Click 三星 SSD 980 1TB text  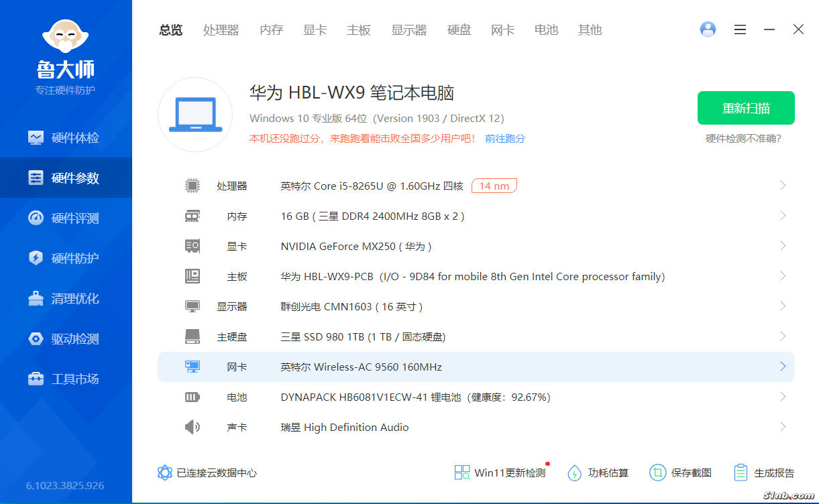363,337
